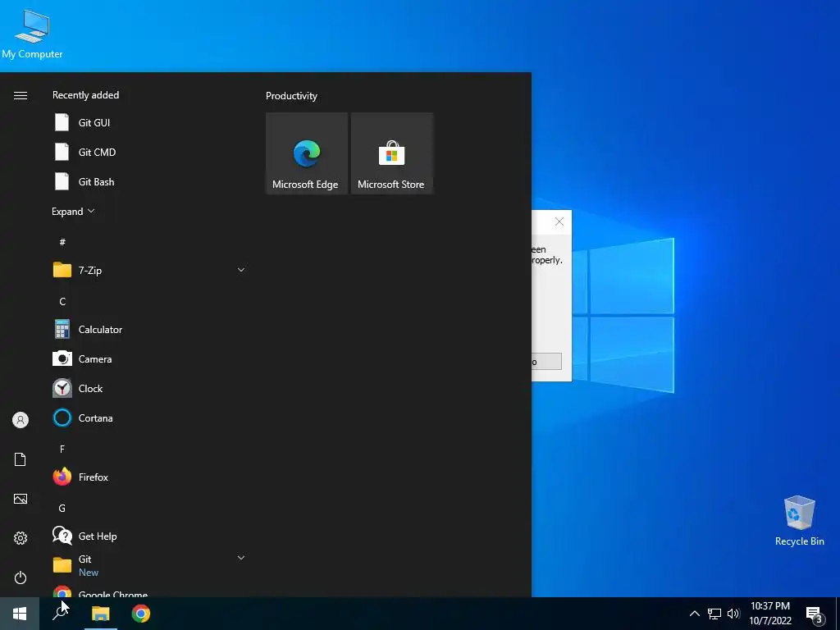Launch Git GUI from Recently added
The height and width of the screenshot is (630, 840).
click(x=150, y=123)
